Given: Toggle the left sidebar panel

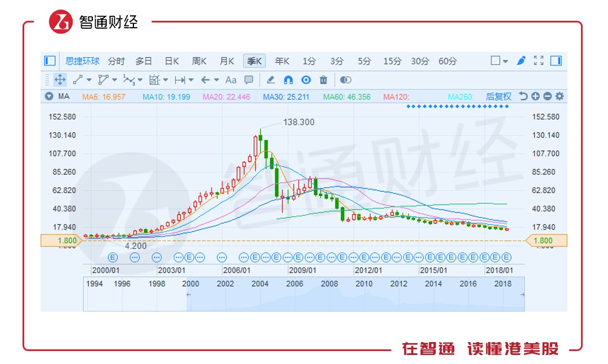Looking at the screenshot, I should (x=50, y=61).
